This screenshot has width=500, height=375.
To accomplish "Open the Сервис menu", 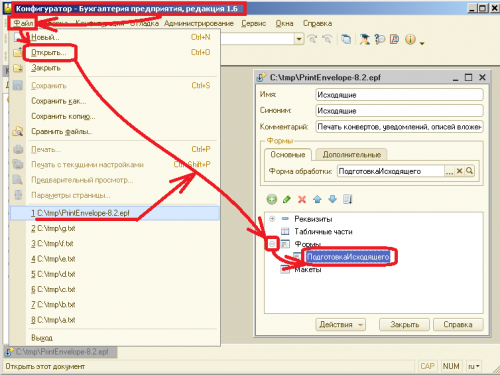I will click(x=254, y=23).
